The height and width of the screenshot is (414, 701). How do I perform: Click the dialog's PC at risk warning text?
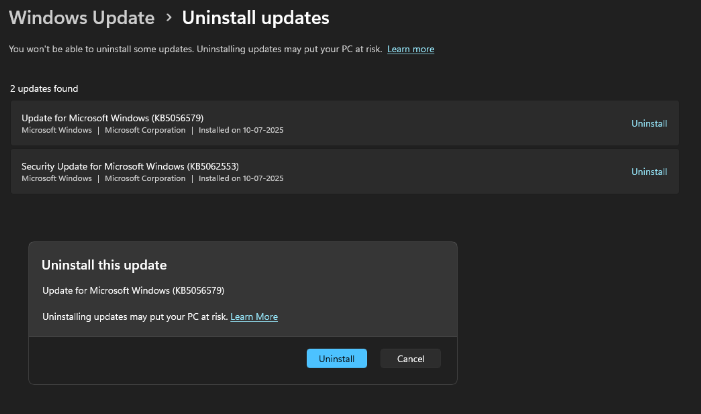135,317
